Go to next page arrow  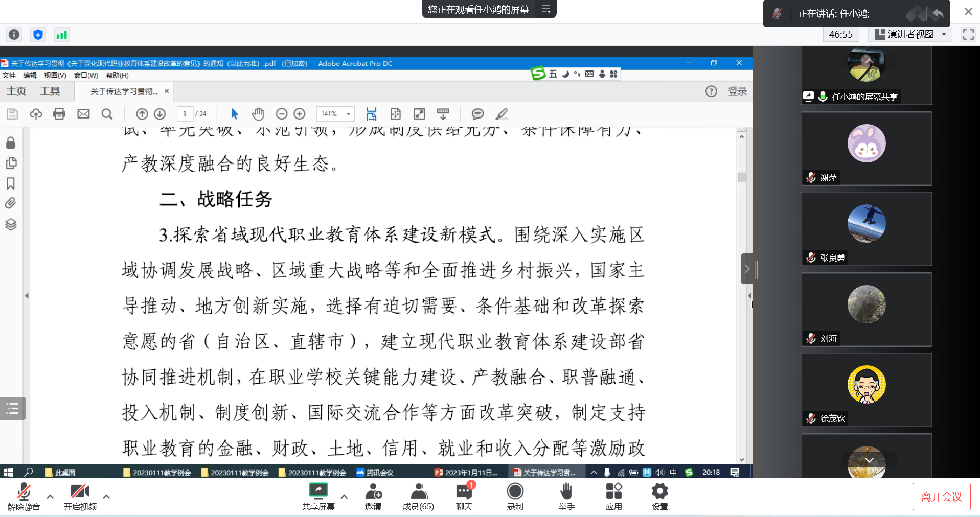click(160, 114)
